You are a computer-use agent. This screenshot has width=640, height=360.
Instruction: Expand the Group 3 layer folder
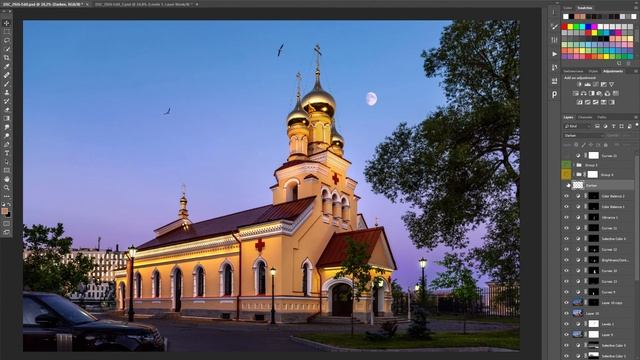[x=573, y=165]
